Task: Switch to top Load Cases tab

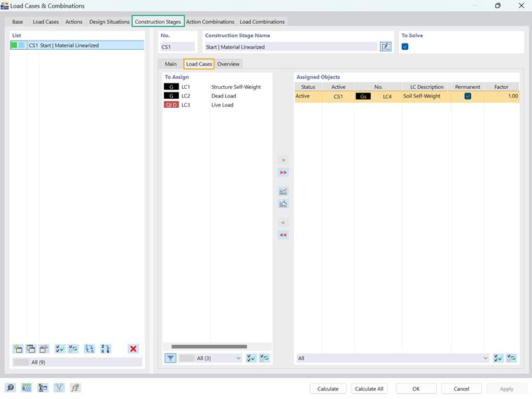Action: point(45,22)
